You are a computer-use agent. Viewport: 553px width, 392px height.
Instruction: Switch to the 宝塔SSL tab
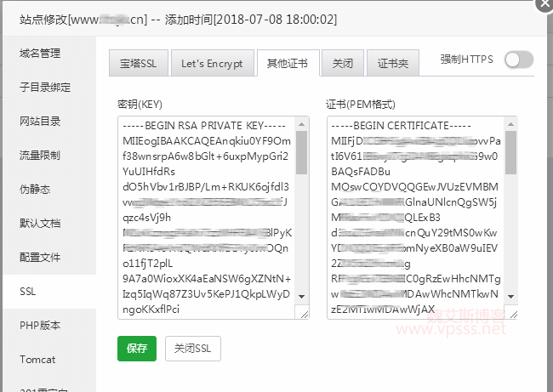[x=137, y=63]
